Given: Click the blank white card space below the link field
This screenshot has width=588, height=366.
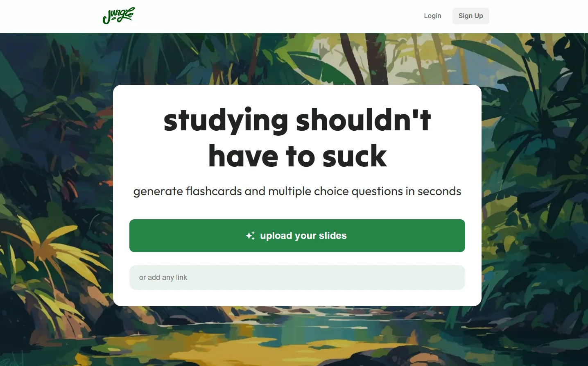Looking at the screenshot, I should click(x=297, y=298).
